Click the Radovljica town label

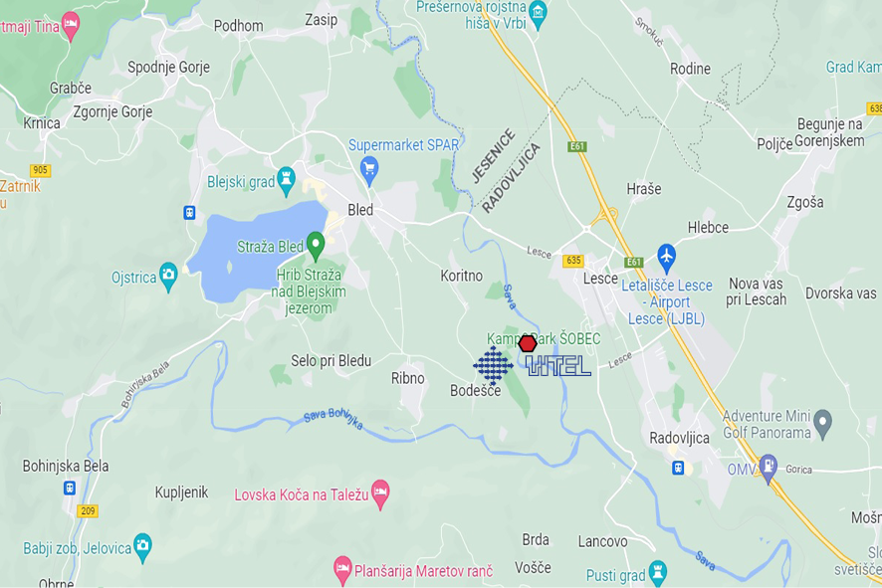click(680, 438)
